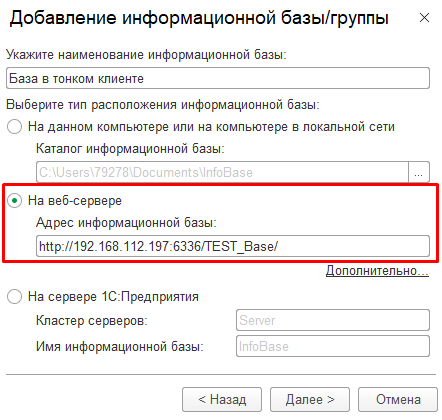Open the 'Дополнительно...' link
442x420 pixels.
[x=377, y=271]
